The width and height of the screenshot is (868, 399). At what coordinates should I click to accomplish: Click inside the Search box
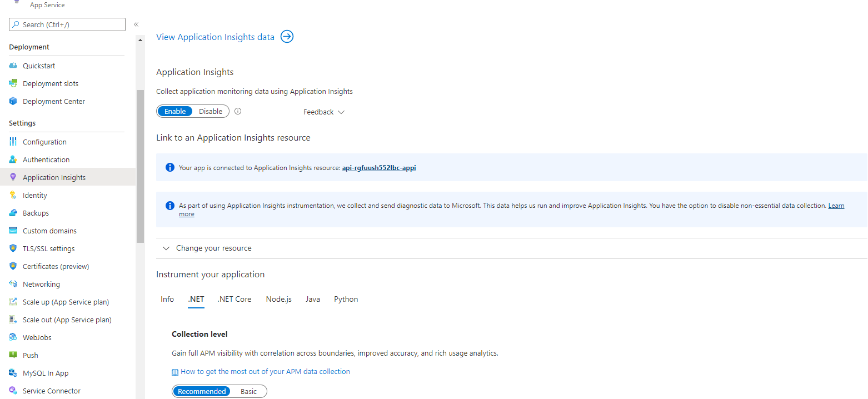pos(67,24)
